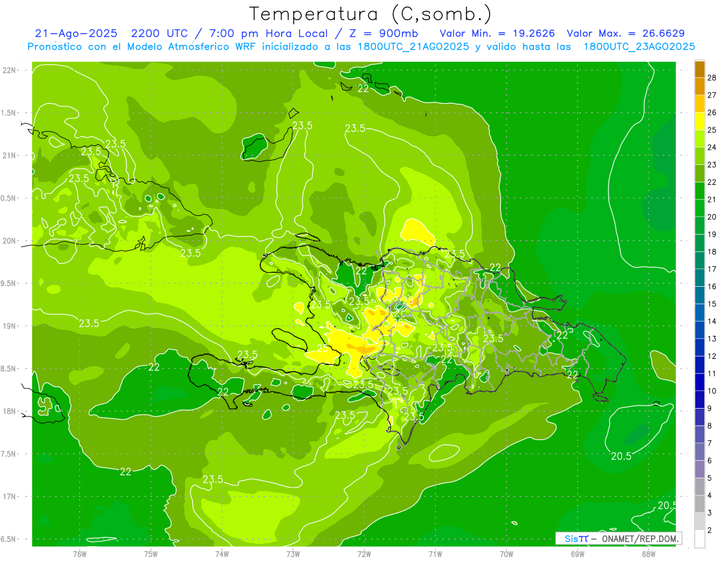This screenshot has height=562, width=728.
Task: Click the dark orange swatch atop color scale
Action: pos(699,70)
